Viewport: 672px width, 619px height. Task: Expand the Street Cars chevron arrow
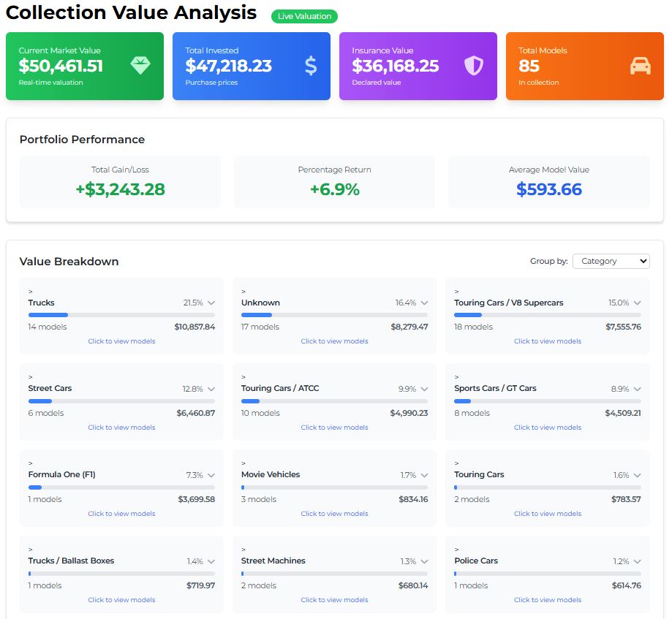click(x=211, y=389)
